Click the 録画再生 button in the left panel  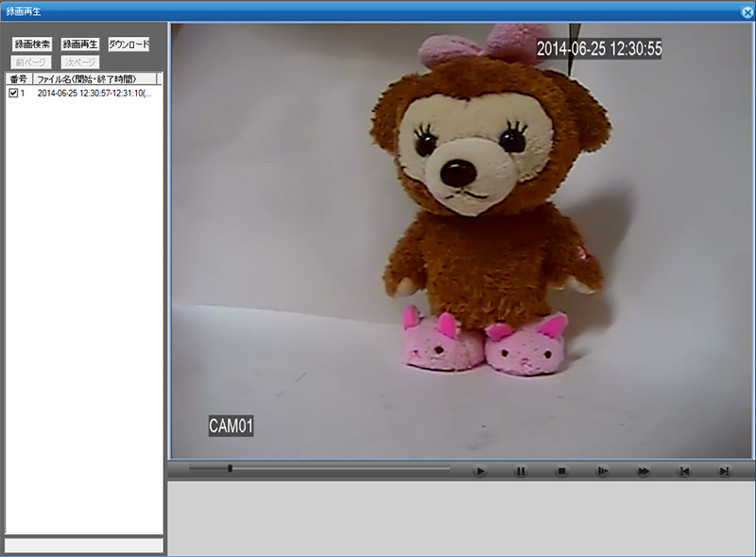click(x=80, y=44)
